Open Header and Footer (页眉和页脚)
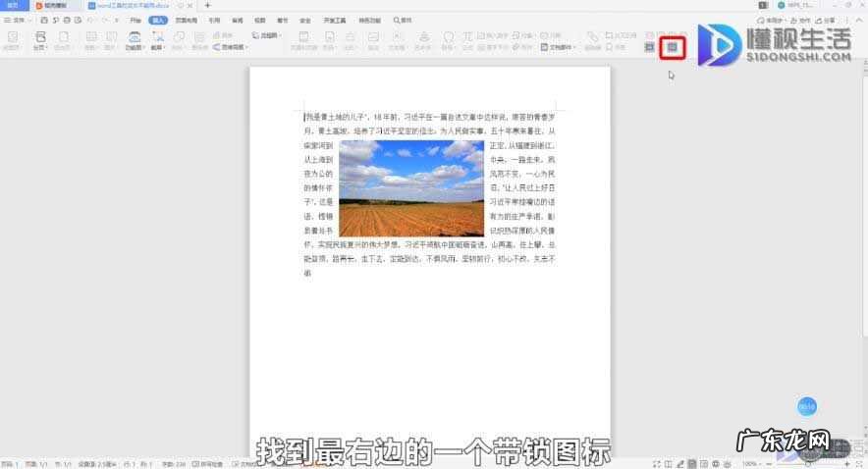This screenshot has width=868, height=469. click(x=304, y=40)
